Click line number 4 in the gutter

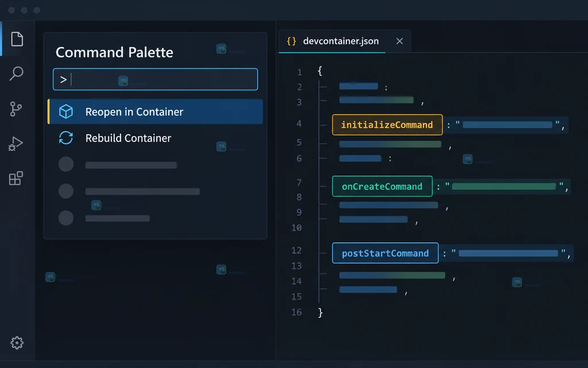click(x=299, y=124)
